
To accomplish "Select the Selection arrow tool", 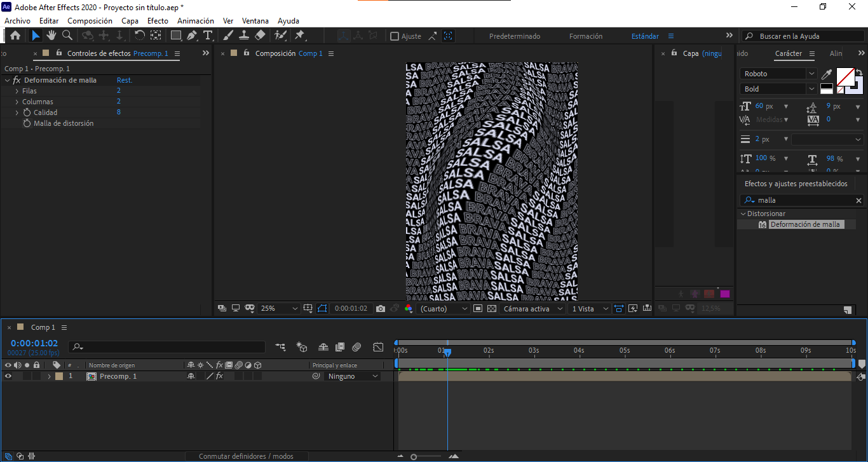I will 36,36.
